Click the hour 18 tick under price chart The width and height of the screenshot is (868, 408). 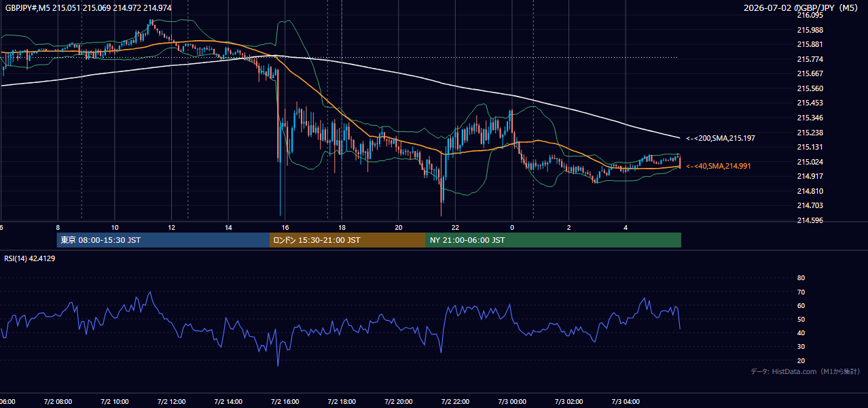click(342, 227)
